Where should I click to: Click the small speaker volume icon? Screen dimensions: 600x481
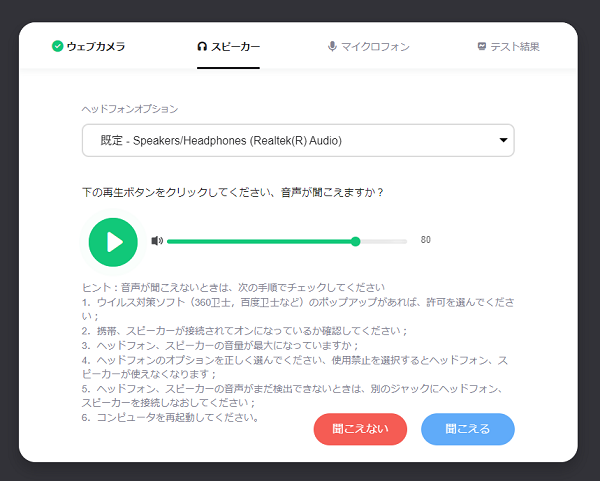(156, 241)
